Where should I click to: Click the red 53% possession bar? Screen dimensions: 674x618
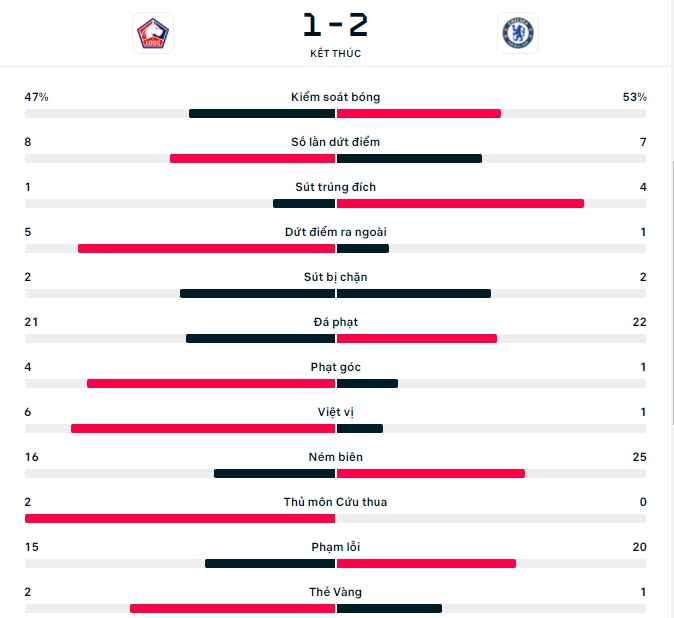[x=419, y=113]
